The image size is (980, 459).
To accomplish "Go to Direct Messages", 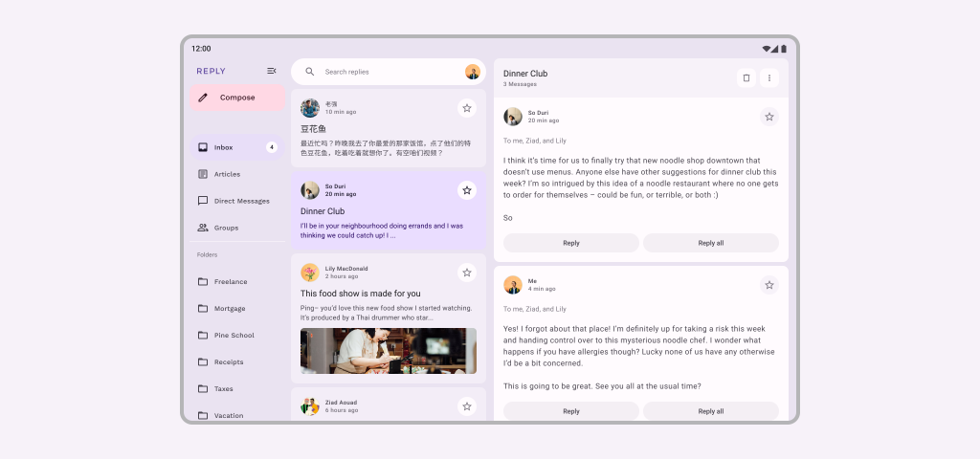I will (237, 201).
